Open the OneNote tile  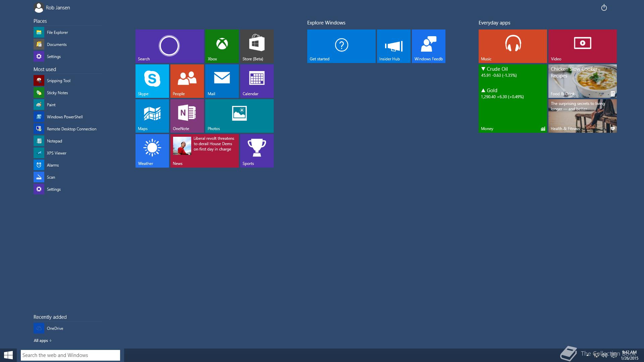tap(187, 116)
